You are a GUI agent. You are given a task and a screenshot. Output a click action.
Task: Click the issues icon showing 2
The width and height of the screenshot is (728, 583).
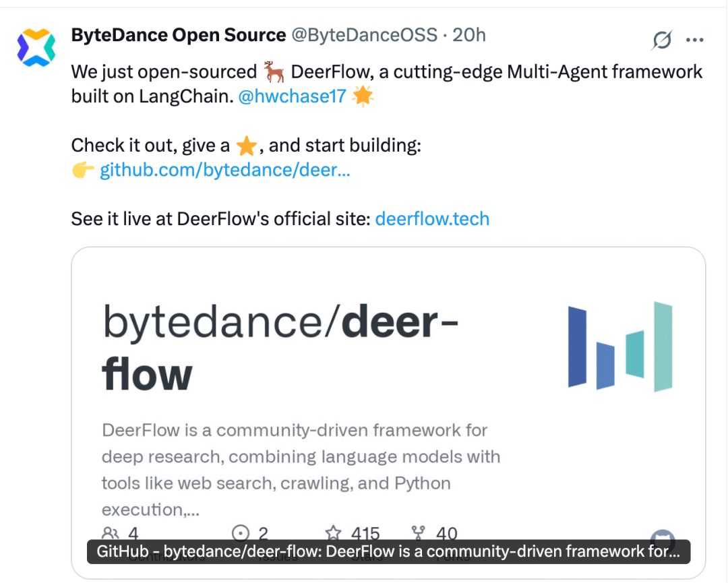coord(241,533)
